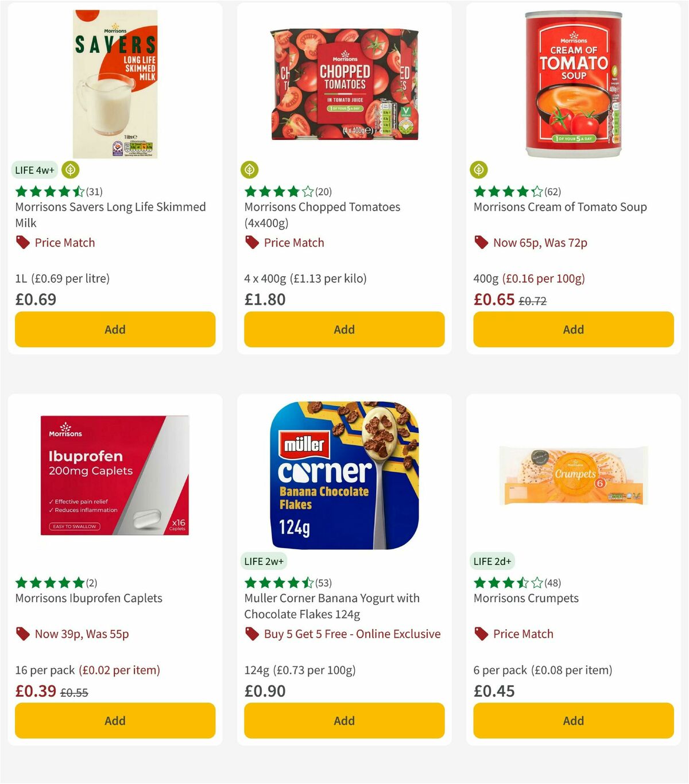Click the red price tag icon beside Price Match on milk
The height and width of the screenshot is (784, 689).
(22, 242)
